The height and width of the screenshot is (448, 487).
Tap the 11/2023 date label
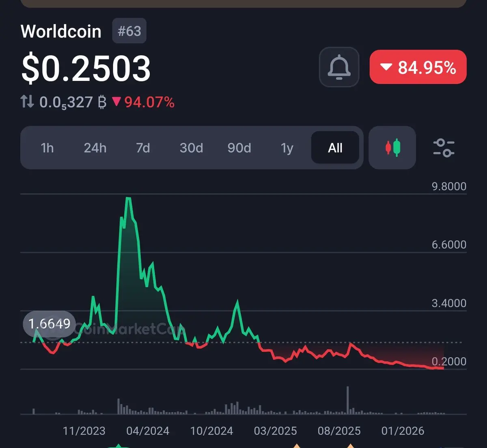[x=84, y=431]
